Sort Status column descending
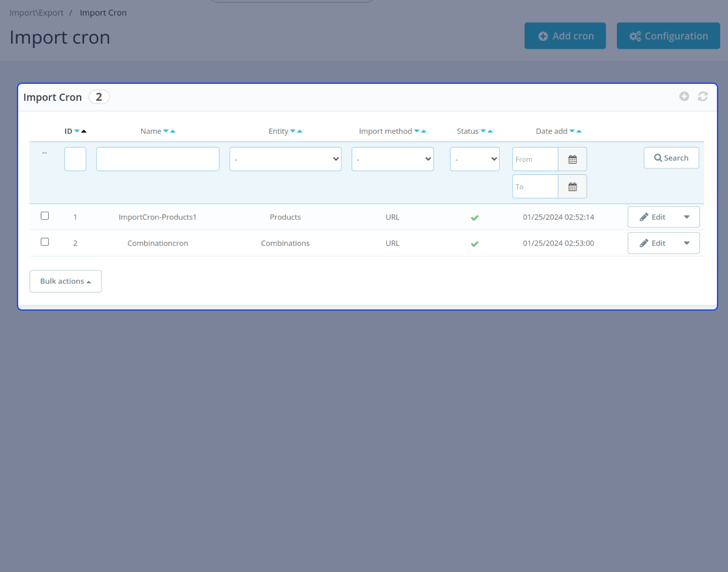Viewport: 728px width, 572px height. coord(483,131)
